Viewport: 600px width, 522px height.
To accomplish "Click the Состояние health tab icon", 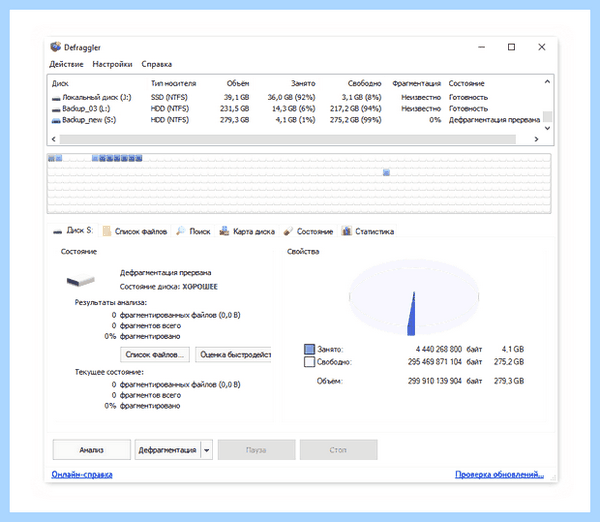I will pyautogui.click(x=288, y=231).
